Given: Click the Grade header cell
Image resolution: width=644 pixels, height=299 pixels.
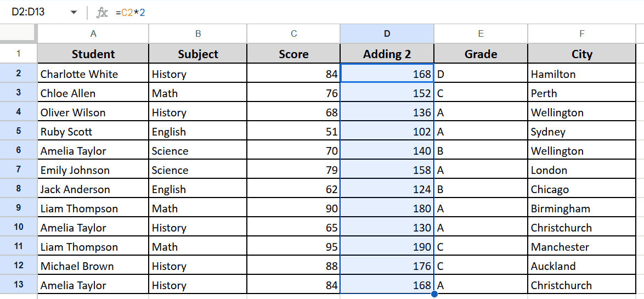Looking at the screenshot, I should [481, 54].
